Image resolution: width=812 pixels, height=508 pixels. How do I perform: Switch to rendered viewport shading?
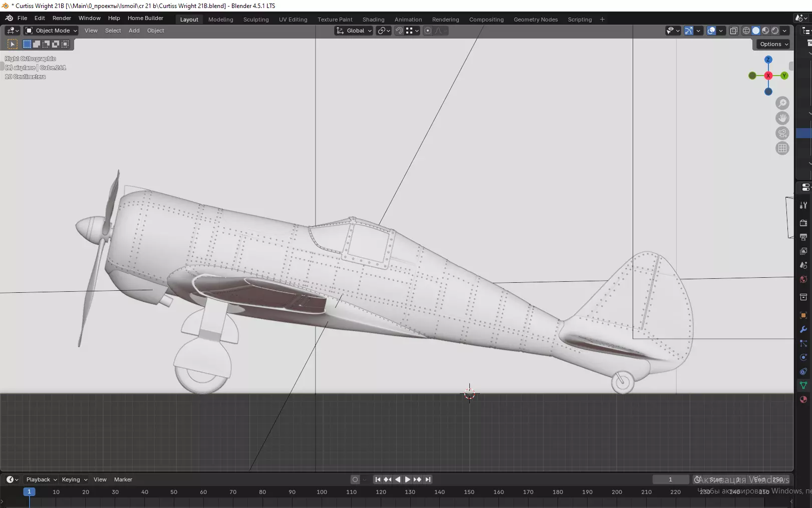(x=775, y=31)
